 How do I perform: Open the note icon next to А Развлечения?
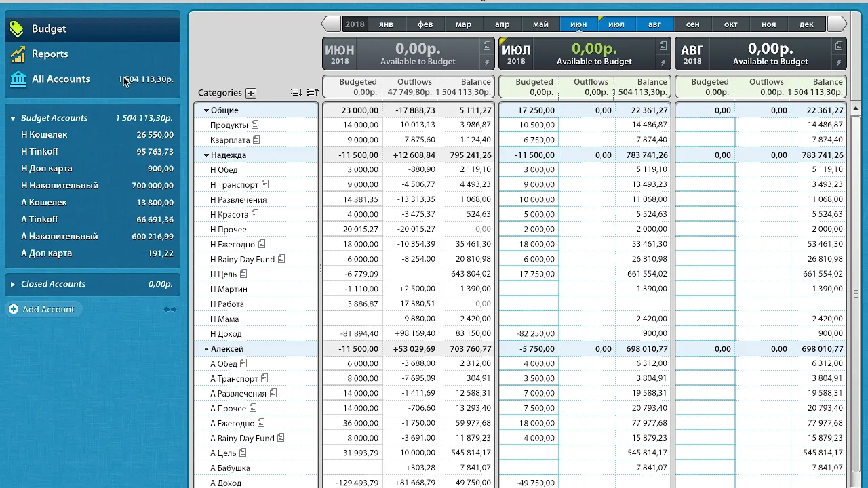coord(273,393)
